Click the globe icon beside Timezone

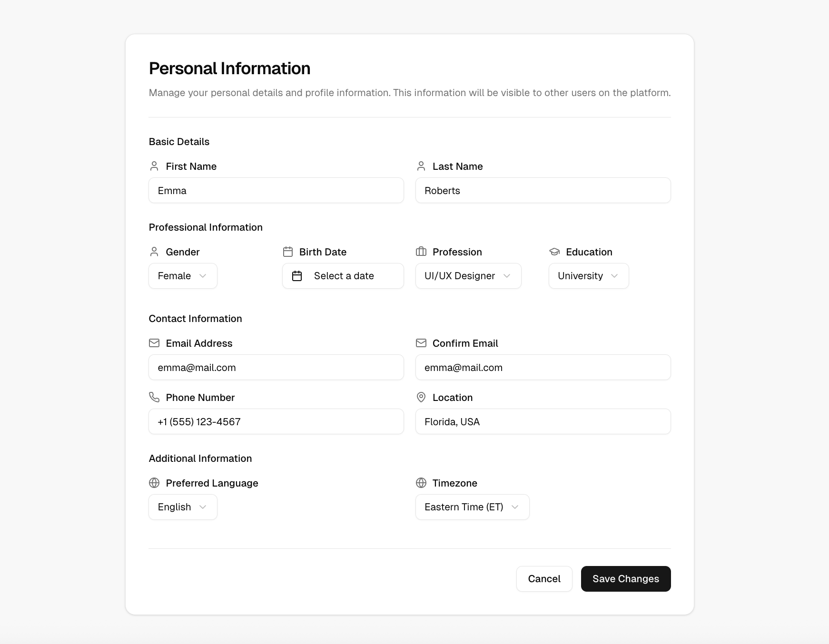tap(421, 483)
